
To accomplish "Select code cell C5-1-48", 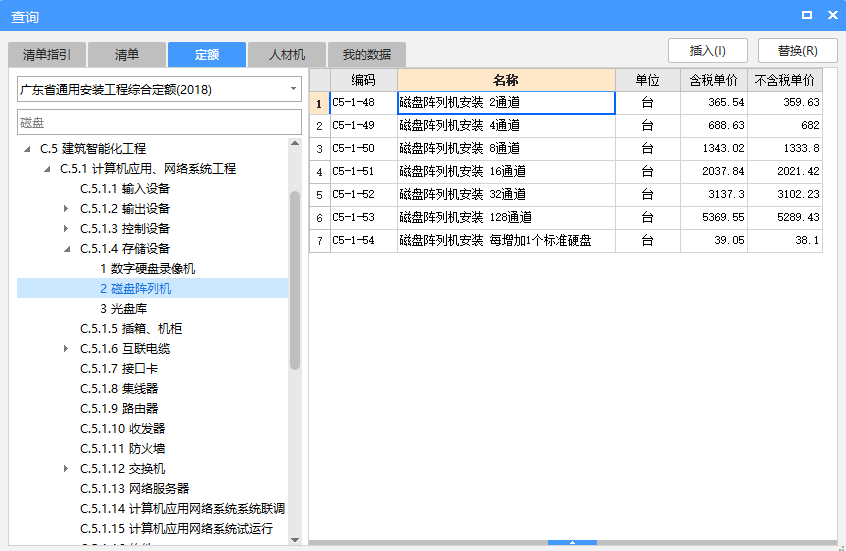I will [x=364, y=103].
